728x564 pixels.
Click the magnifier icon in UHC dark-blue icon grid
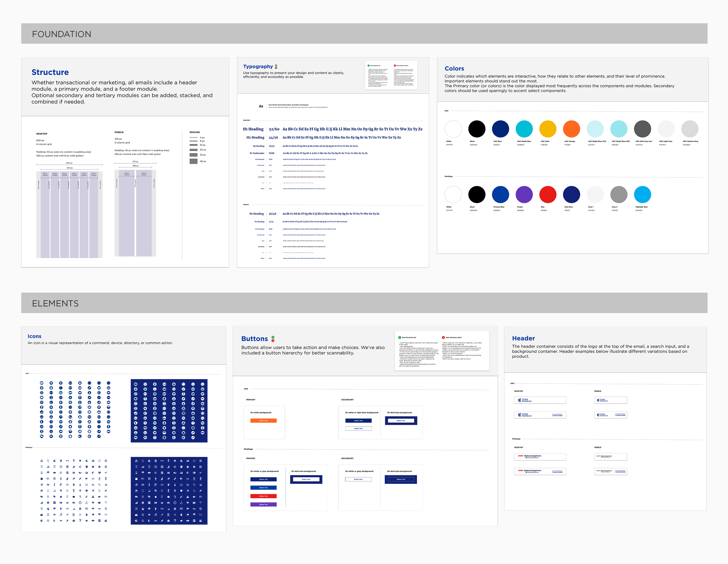203,418
